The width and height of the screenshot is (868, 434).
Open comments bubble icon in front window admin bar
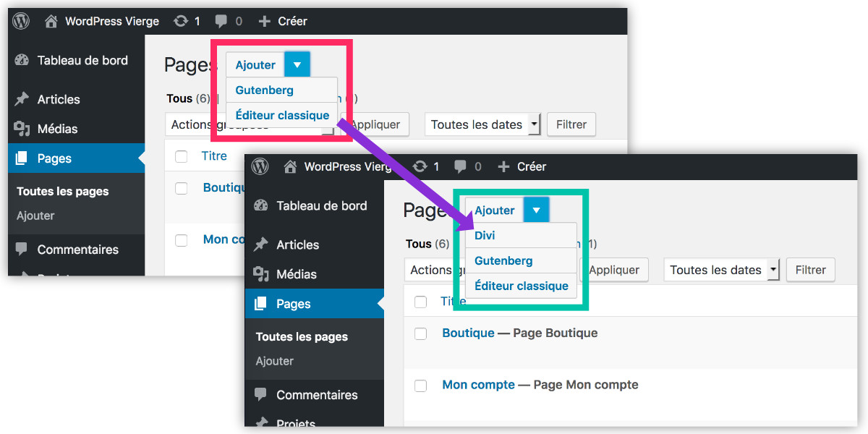(x=461, y=167)
